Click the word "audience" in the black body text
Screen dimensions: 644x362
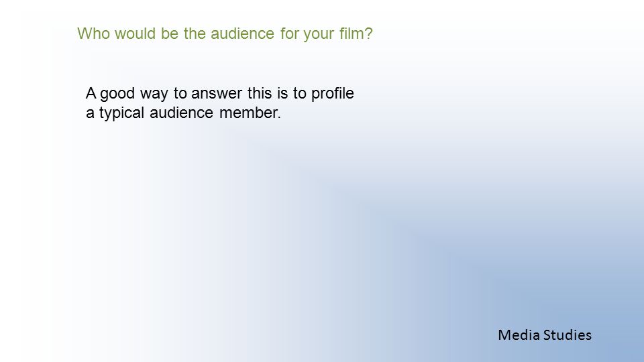point(181,113)
